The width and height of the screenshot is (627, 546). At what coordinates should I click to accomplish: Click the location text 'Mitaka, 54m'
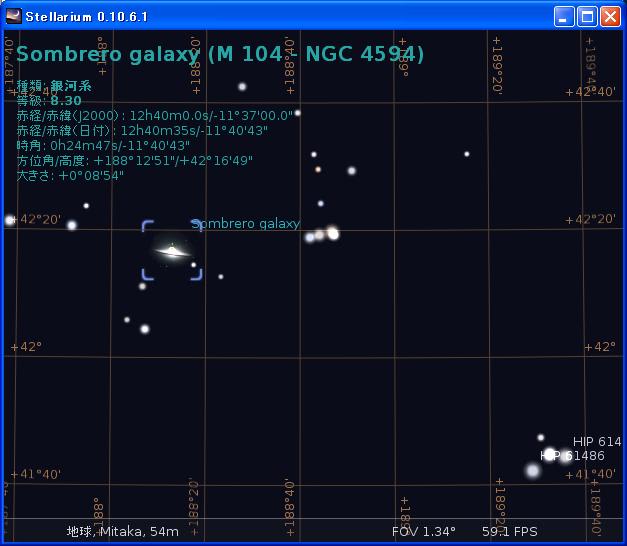[139, 531]
